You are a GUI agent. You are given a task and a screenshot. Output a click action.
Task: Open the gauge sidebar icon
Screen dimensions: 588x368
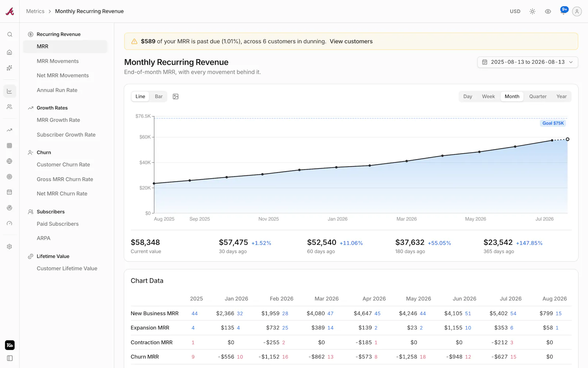[x=10, y=223]
